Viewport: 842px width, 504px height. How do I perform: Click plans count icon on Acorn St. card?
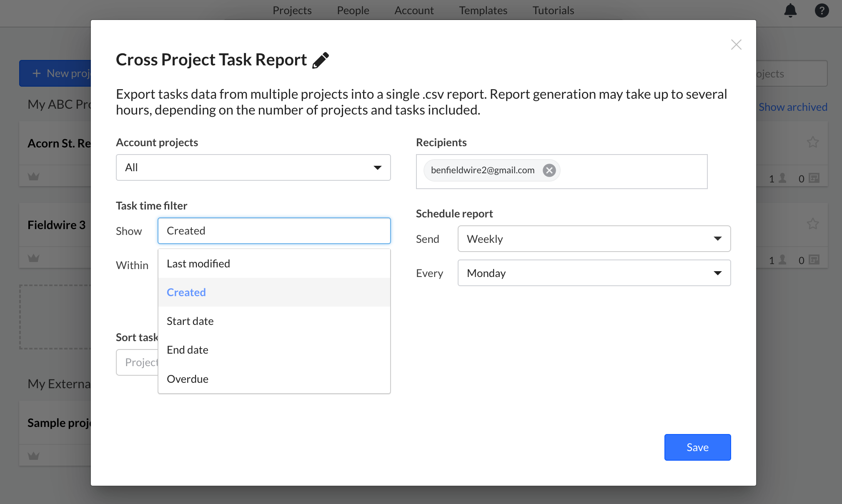tap(814, 178)
